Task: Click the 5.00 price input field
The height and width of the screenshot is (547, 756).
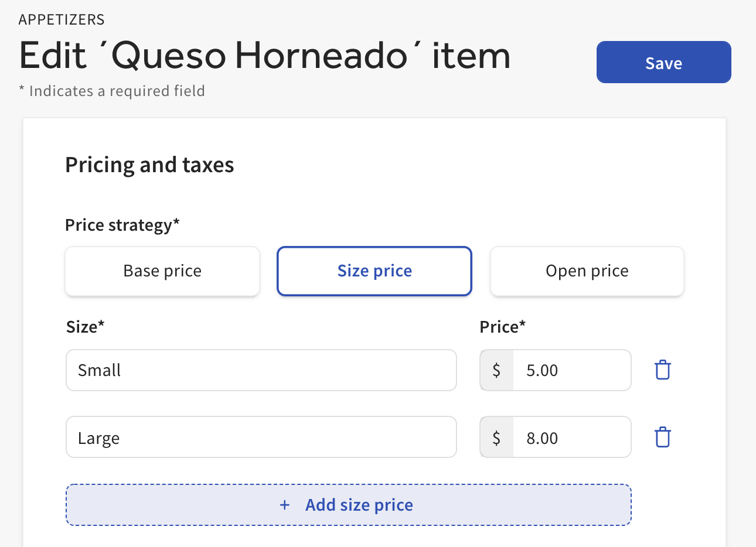Action: (571, 370)
